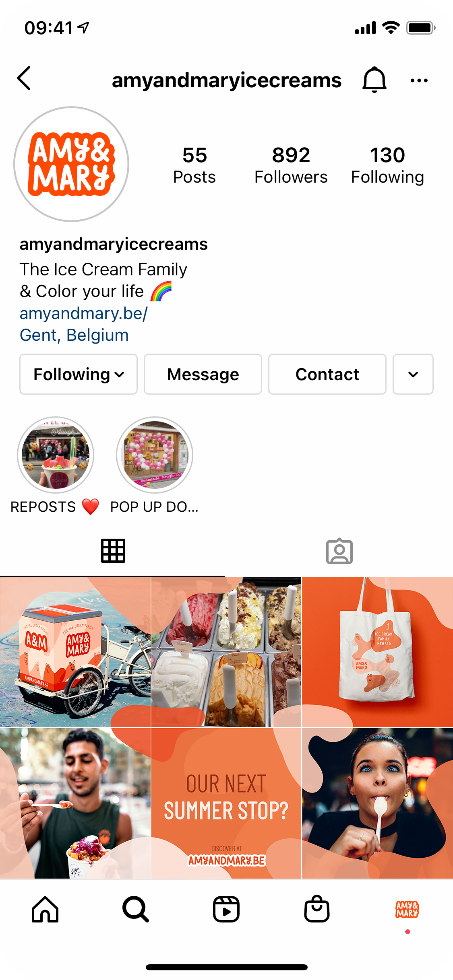
Task: Open the three-dot more options menu
Action: click(x=419, y=80)
